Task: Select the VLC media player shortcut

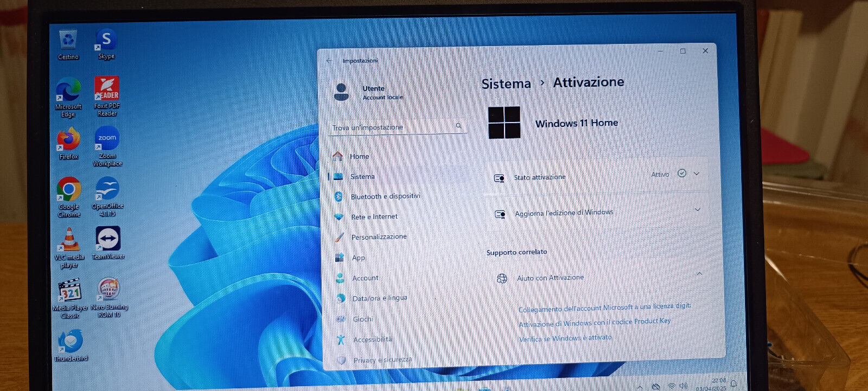Action: coord(69,248)
